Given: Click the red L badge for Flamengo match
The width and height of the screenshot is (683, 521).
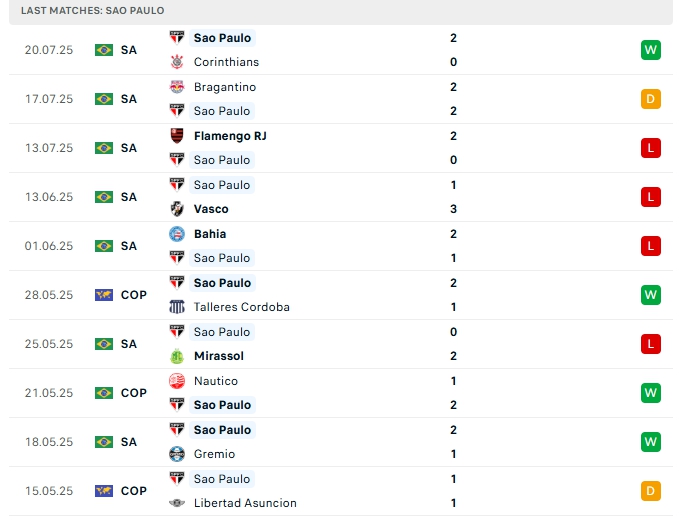Looking at the screenshot, I should (x=651, y=148).
